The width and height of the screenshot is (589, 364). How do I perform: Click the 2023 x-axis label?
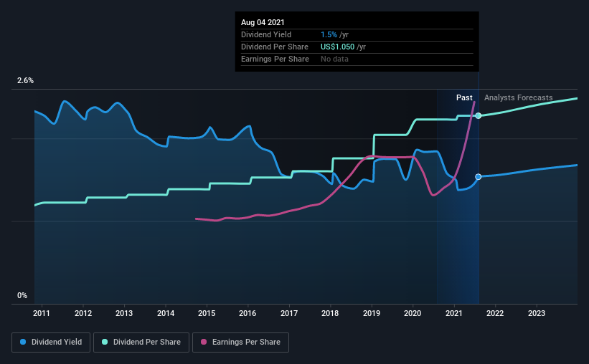[537, 313]
